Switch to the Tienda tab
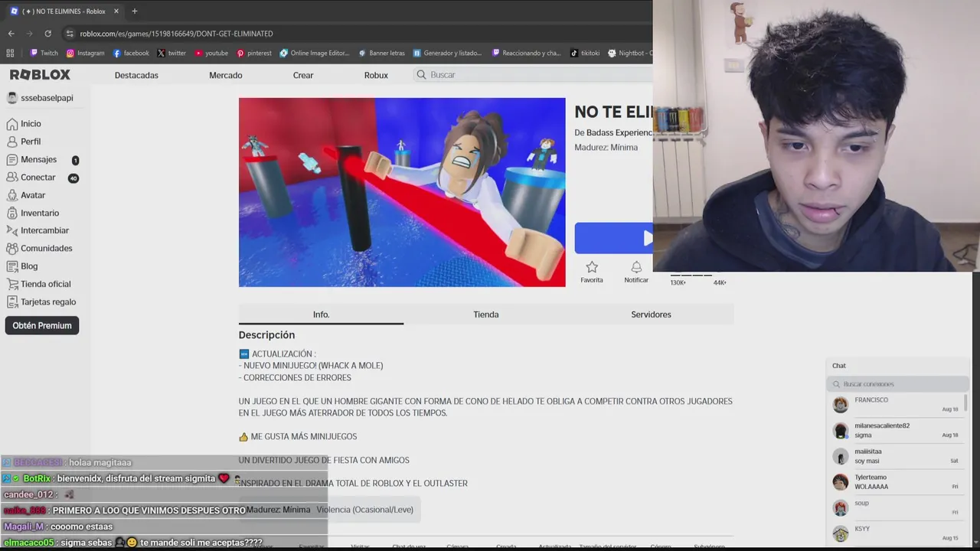This screenshot has height=551, width=980. coord(486,315)
